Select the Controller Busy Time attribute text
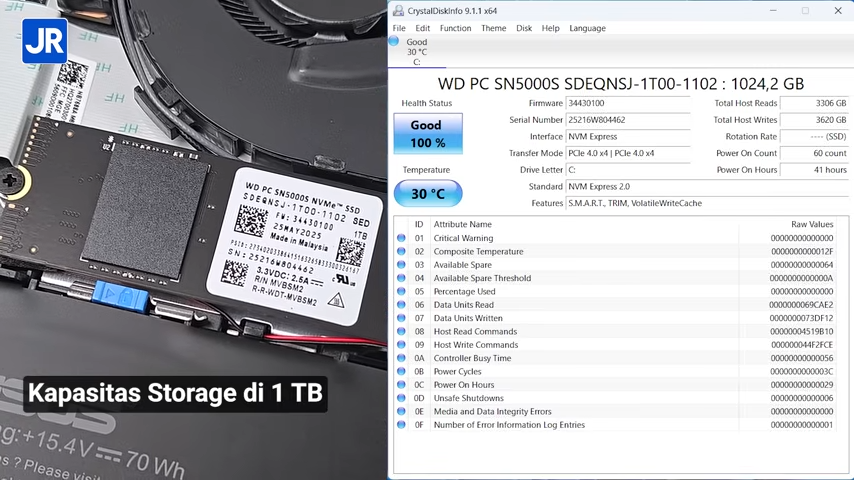This screenshot has width=854, height=480. click(x=472, y=358)
